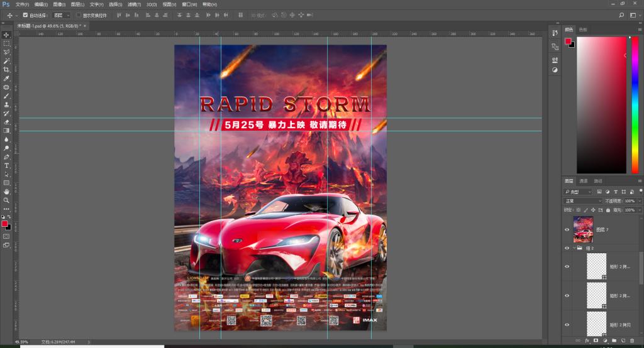Select the Eraser tool
This screenshot has width=644, height=348.
coord(6,122)
